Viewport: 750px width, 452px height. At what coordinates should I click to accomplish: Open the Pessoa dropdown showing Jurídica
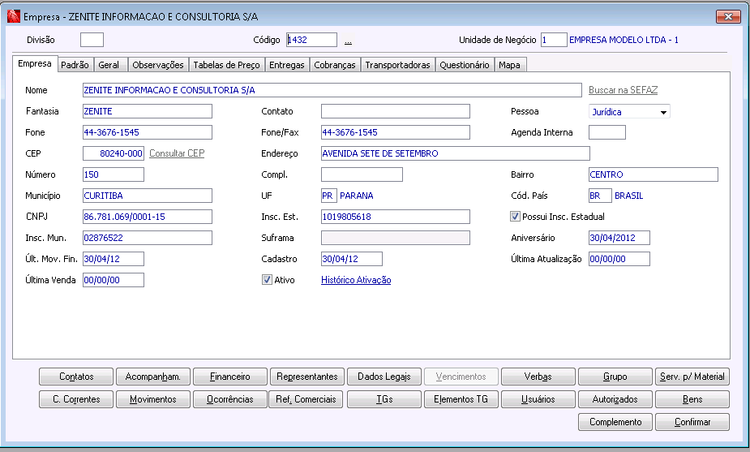[629, 111]
